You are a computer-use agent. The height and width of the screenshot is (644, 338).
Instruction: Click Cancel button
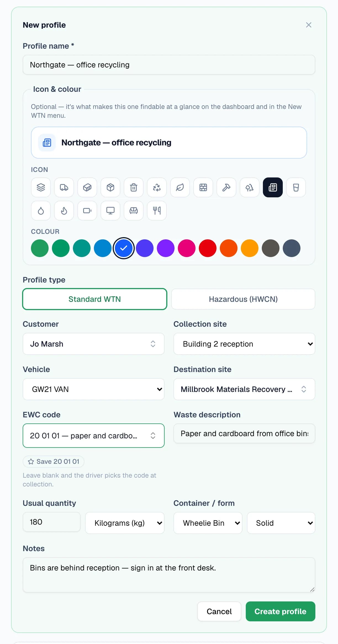click(x=219, y=611)
